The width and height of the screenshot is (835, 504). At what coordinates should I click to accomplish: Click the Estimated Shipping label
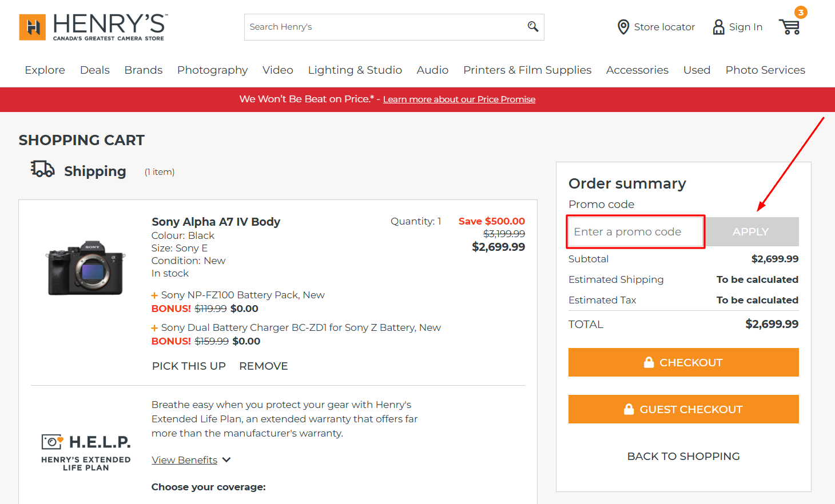(616, 279)
